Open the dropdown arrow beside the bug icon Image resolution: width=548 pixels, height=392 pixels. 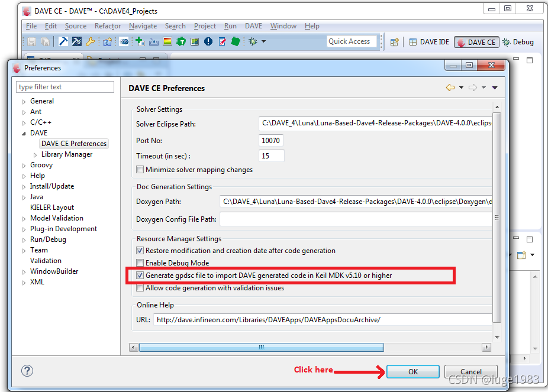click(263, 41)
